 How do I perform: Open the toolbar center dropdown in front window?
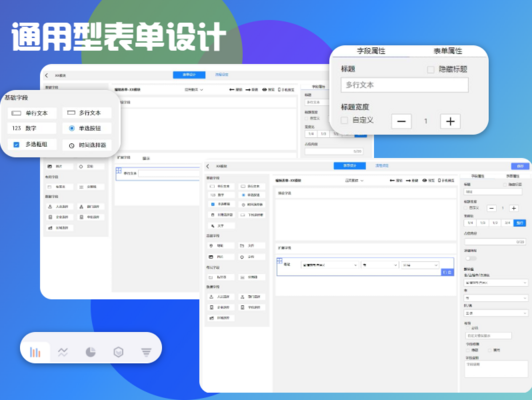[354, 180]
